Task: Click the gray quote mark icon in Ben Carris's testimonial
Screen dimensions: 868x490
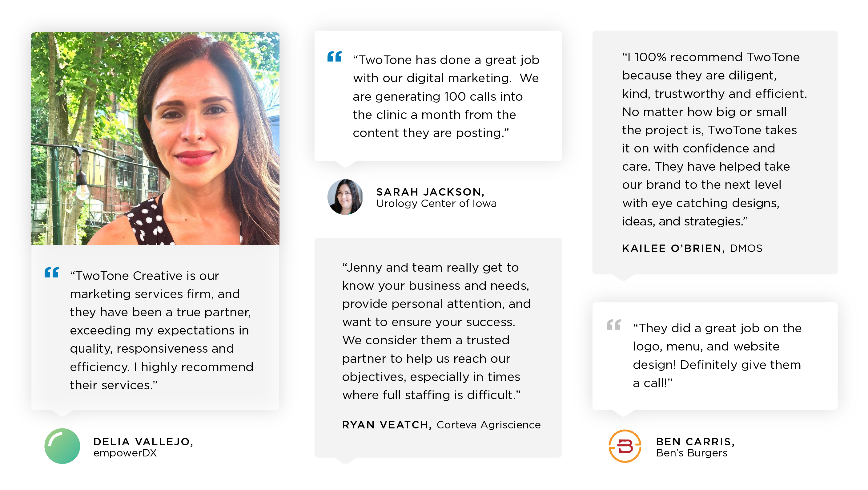Action: click(613, 324)
